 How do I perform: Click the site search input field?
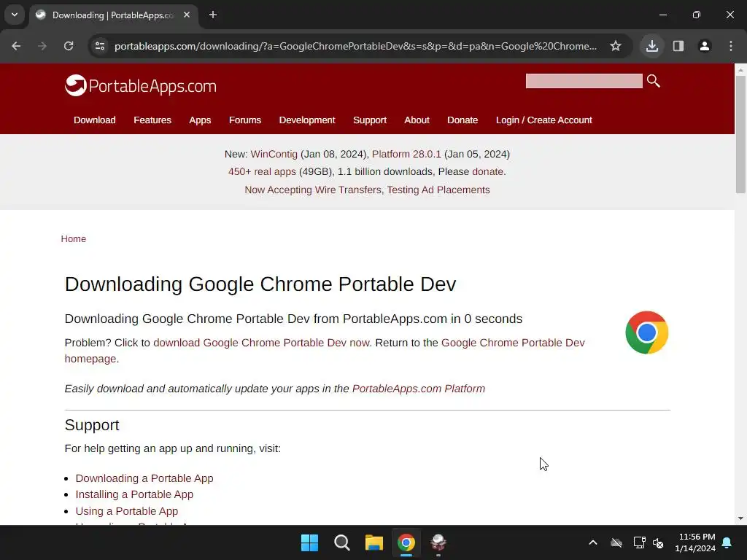(584, 81)
